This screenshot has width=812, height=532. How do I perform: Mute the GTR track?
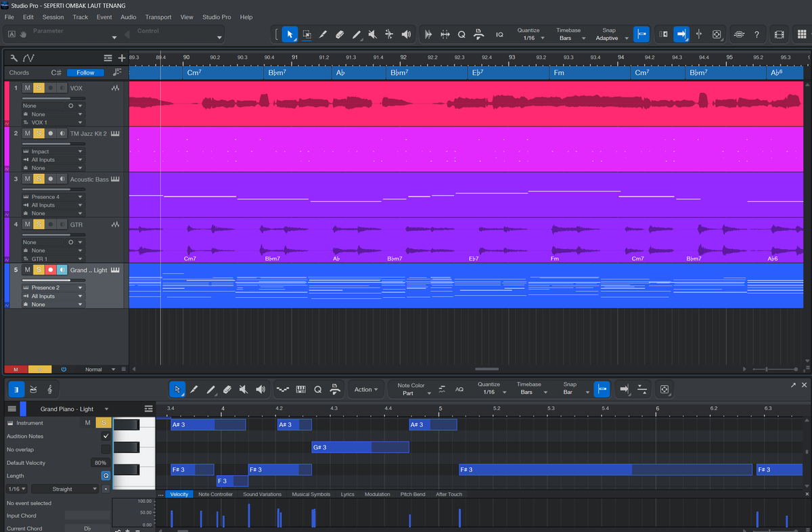pyautogui.click(x=28, y=224)
